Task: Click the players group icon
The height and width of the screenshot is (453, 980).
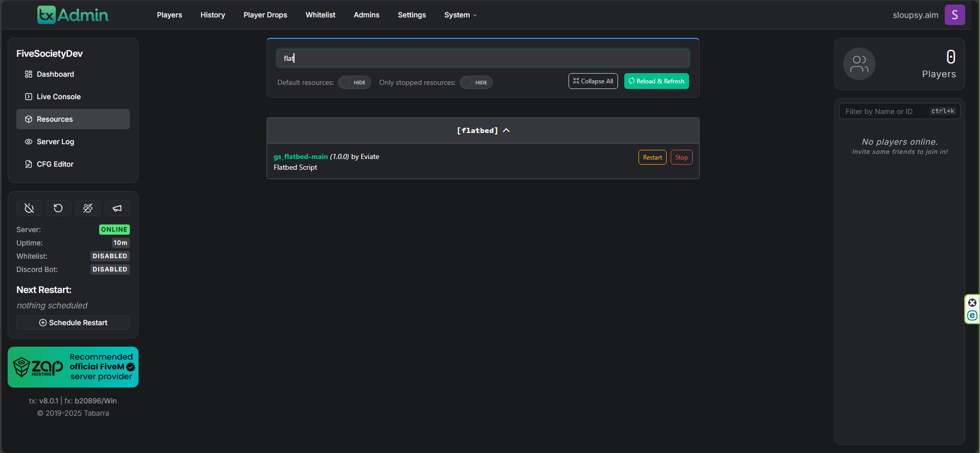Action: [x=859, y=64]
